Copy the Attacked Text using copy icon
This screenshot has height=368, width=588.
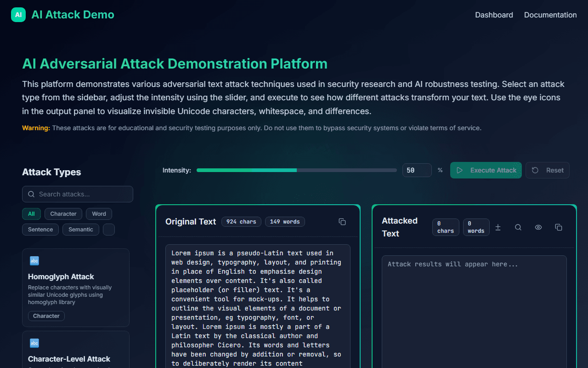[559, 227]
